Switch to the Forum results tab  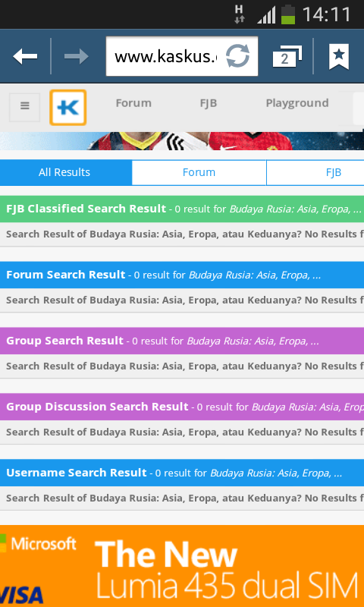click(199, 173)
